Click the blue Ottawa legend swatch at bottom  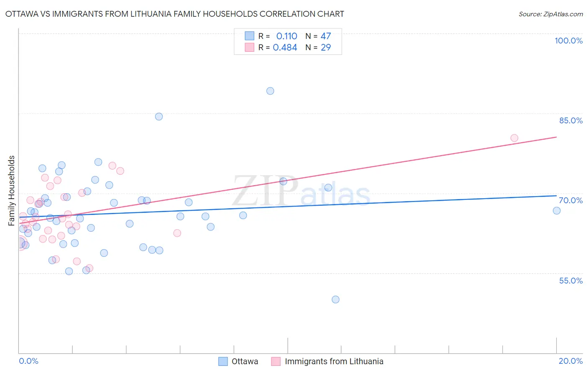click(x=223, y=361)
